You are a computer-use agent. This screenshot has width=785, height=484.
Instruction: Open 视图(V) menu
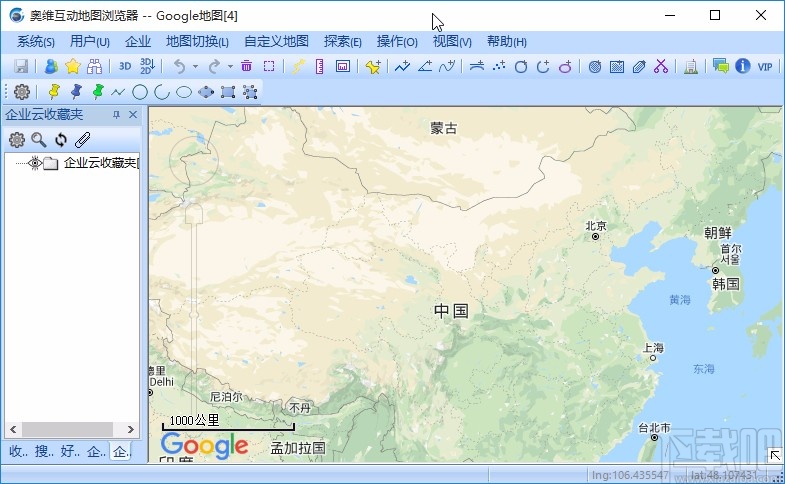point(452,42)
